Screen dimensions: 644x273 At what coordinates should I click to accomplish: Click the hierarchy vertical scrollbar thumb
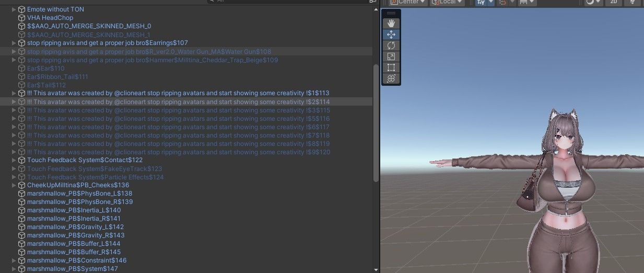pyautogui.click(x=376, y=123)
